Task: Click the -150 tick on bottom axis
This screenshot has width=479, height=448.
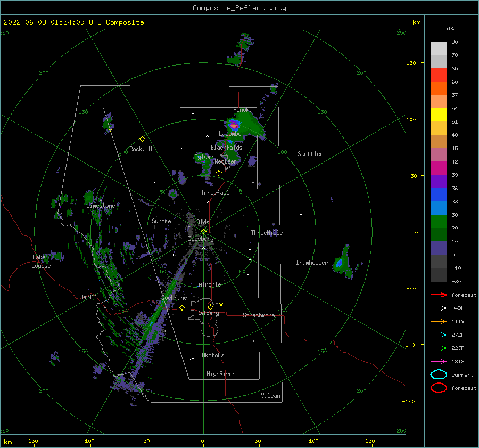Action: 31,441
